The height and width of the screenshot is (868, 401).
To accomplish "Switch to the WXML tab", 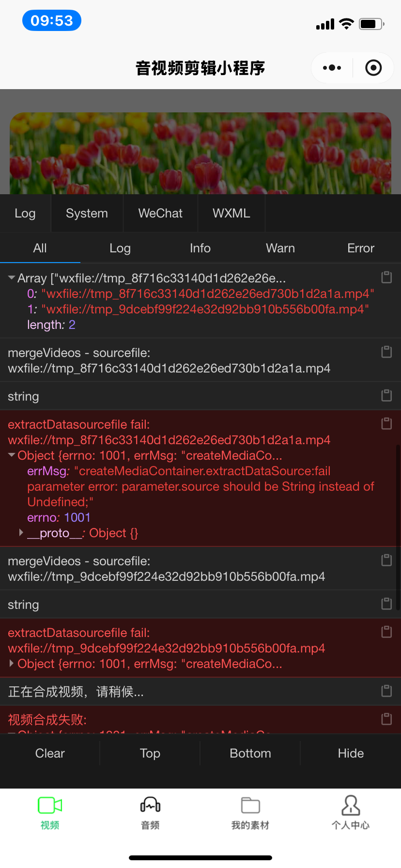I will tap(231, 213).
